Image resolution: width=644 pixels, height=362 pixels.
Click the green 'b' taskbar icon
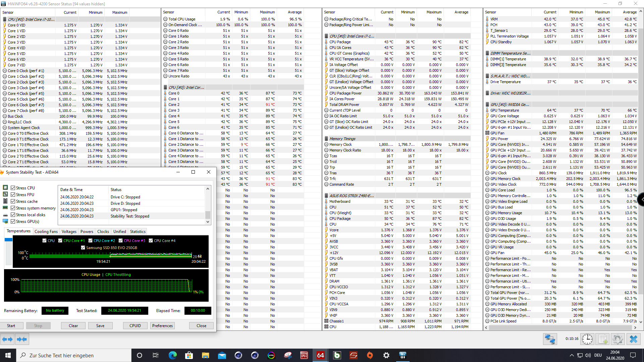337,355
